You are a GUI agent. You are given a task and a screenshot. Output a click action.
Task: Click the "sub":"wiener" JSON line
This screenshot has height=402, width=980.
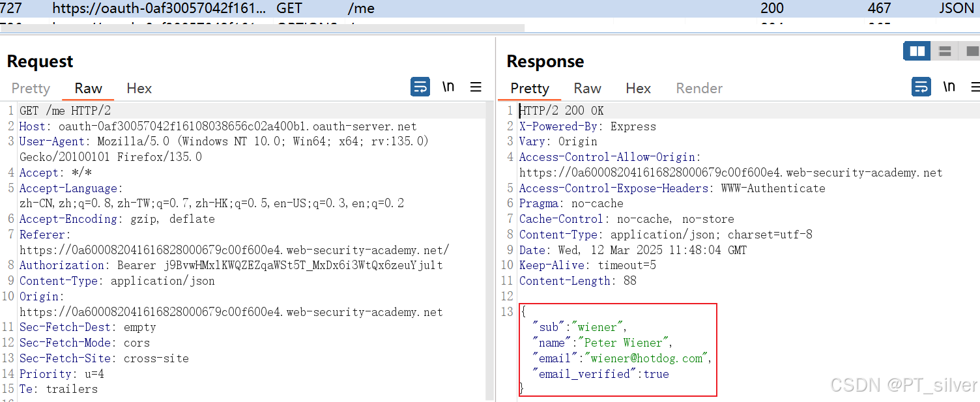tap(579, 327)
